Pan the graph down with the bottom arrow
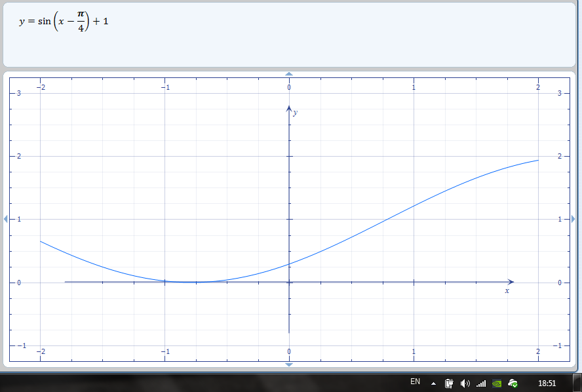The width and height of the screenshot is (582, 392). [289, 364]
